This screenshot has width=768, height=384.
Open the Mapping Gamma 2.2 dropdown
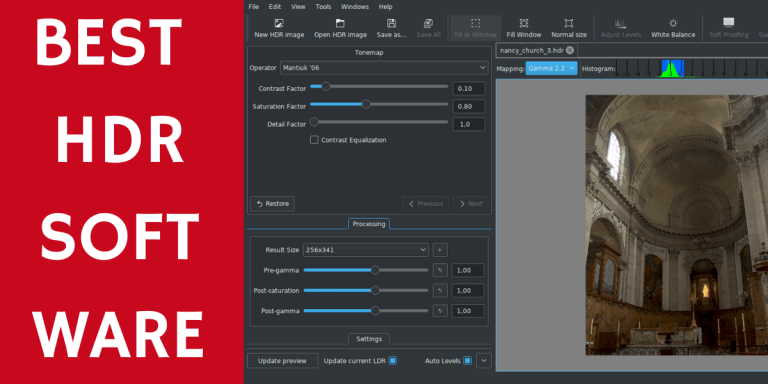pos(552,69)
